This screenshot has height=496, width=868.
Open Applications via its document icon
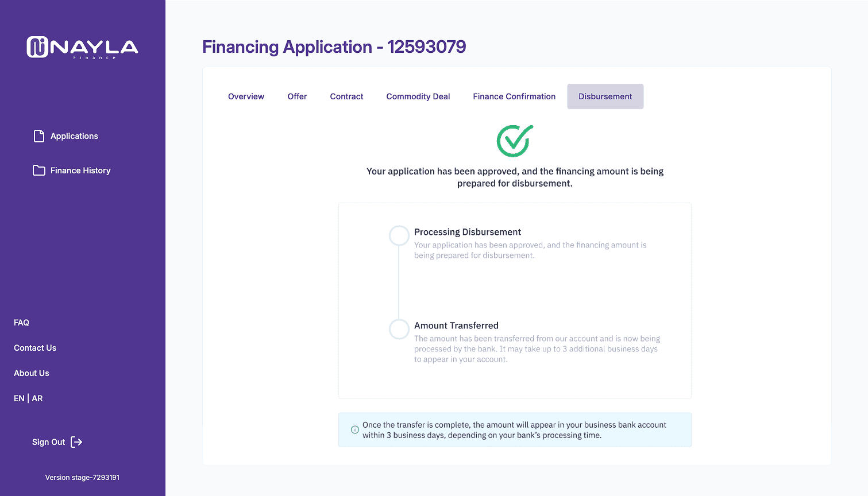pos(38,135)
